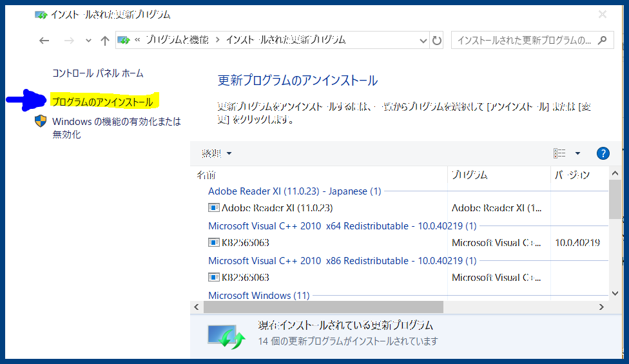Screen dimensions: 629x364
Task: Click the window title bar icon
Action: tap(41, 15)
